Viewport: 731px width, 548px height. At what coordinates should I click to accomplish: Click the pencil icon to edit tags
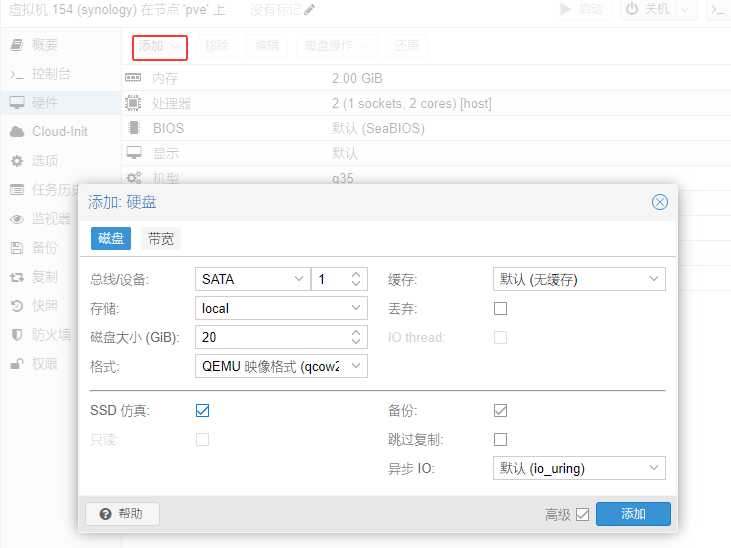pos(309,10)
